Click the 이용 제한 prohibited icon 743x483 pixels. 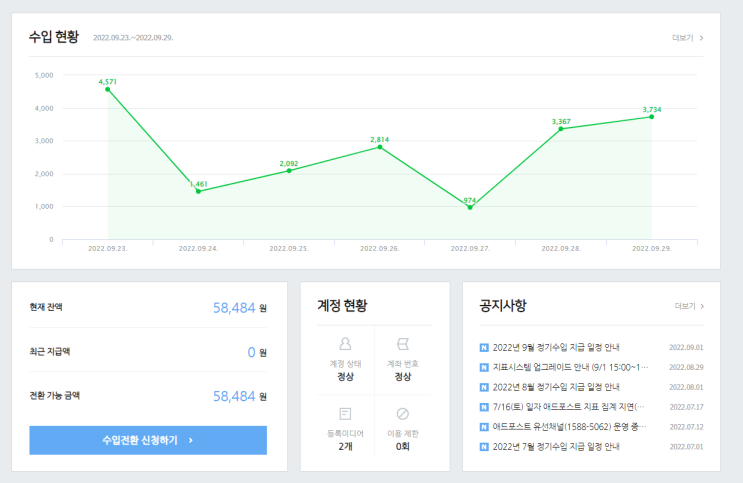403,414
